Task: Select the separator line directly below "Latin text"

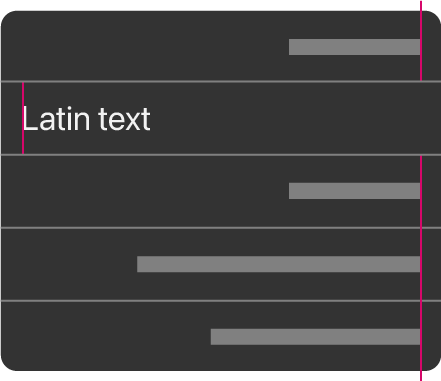Action: [220, 155]
